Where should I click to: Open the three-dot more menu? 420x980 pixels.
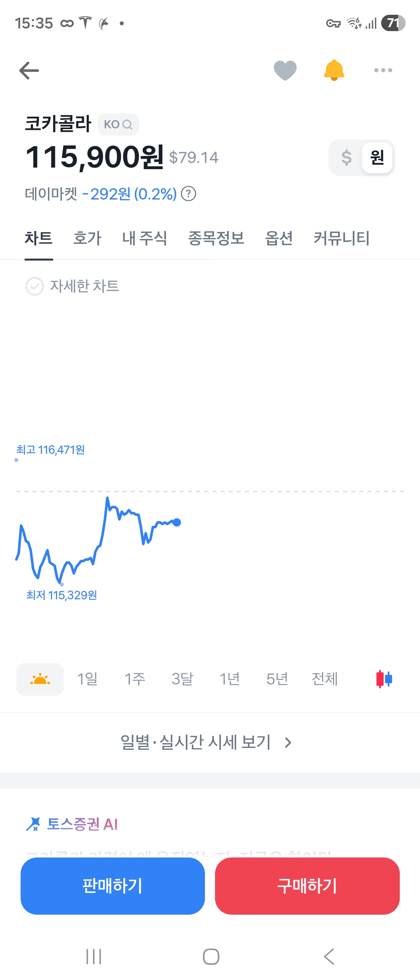coord(383,70)
